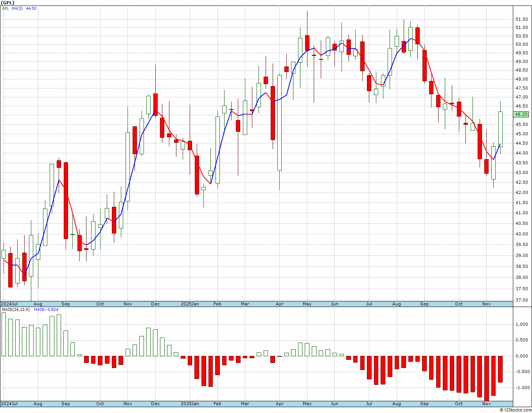Click Jun on the price chart time axis
Screen dimensions: 532x413
[x=335, y=304]
